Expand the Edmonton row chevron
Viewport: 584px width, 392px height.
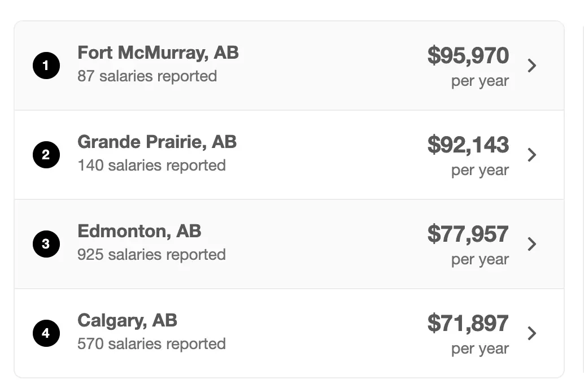pyautogui.click(x=532, y=244)
